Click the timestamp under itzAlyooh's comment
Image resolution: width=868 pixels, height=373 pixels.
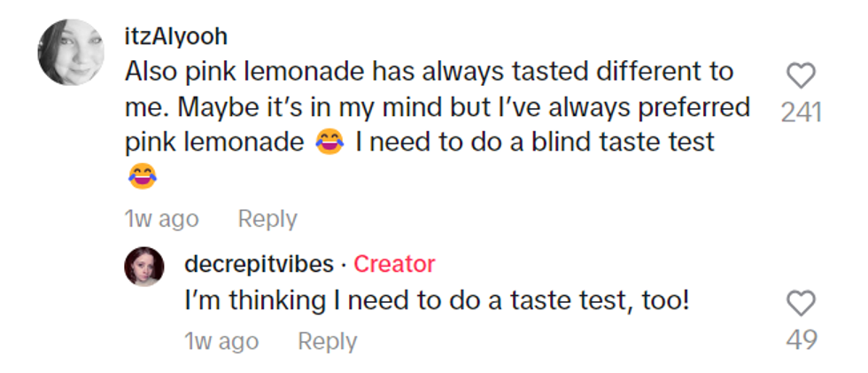tap(161, 219)
